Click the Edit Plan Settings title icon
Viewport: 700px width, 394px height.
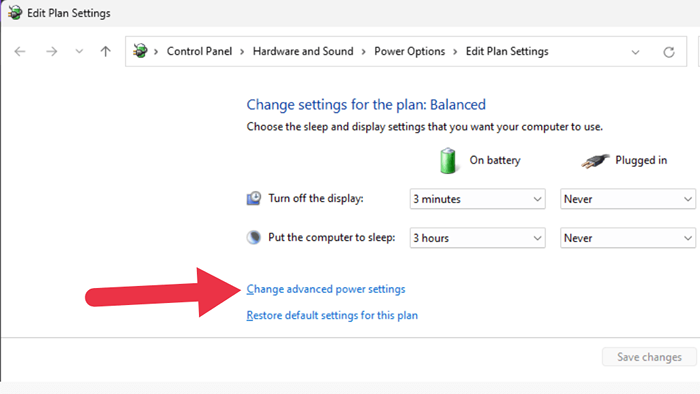point(15,12)
